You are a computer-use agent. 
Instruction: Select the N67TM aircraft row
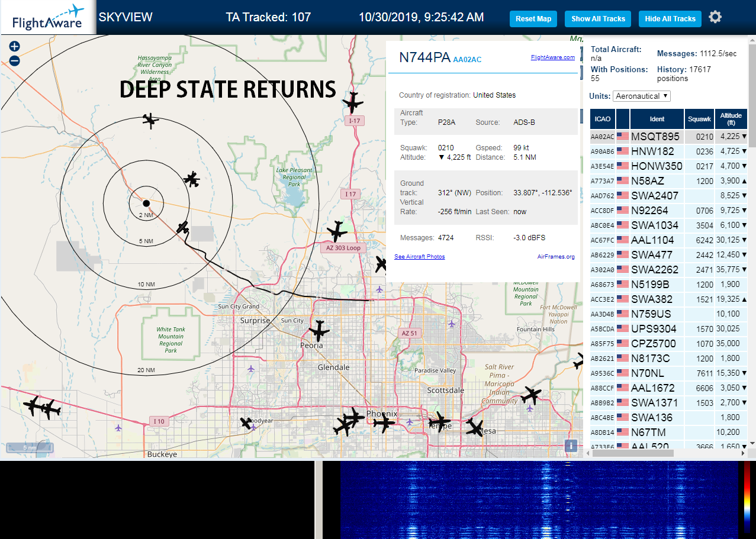(x=668, y=433)
